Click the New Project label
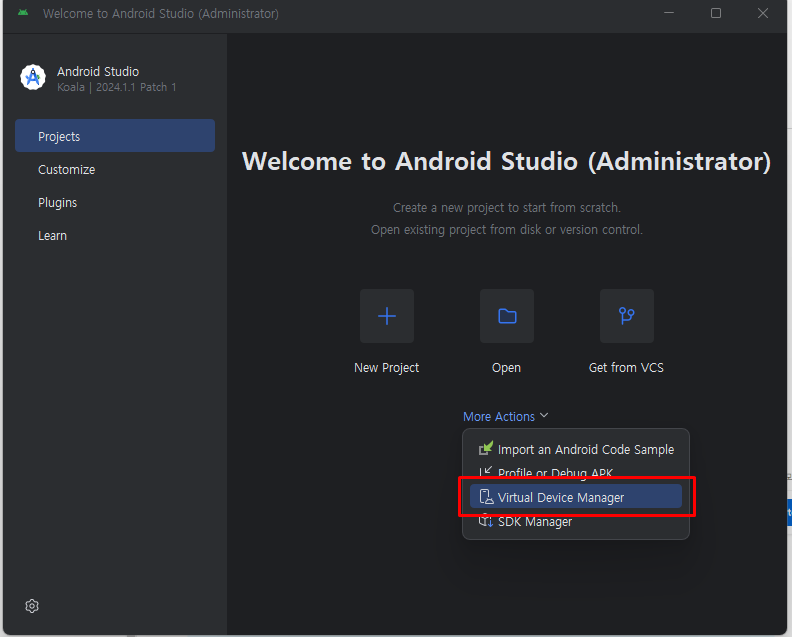 tap(386, 368)
